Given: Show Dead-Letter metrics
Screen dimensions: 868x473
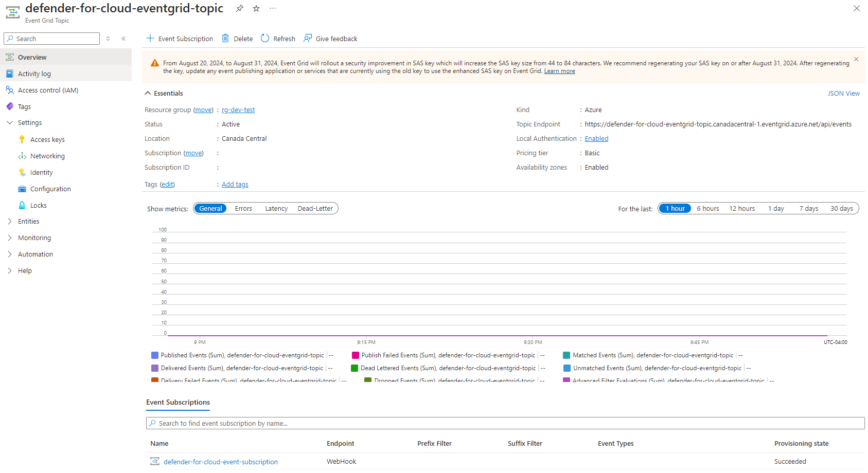Looking at the screenshot, I should 315,208.
